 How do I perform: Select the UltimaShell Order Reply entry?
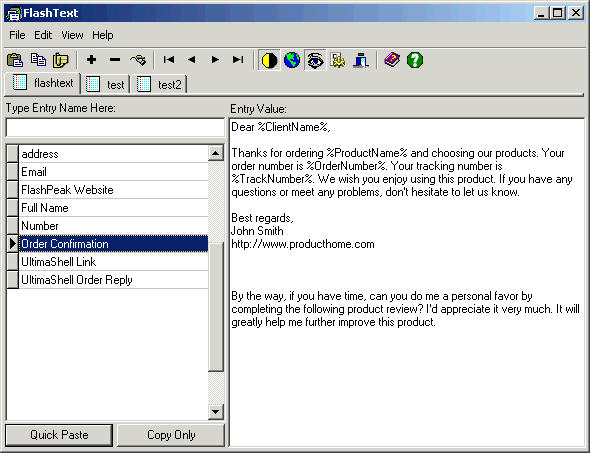[x=107, y=280]
